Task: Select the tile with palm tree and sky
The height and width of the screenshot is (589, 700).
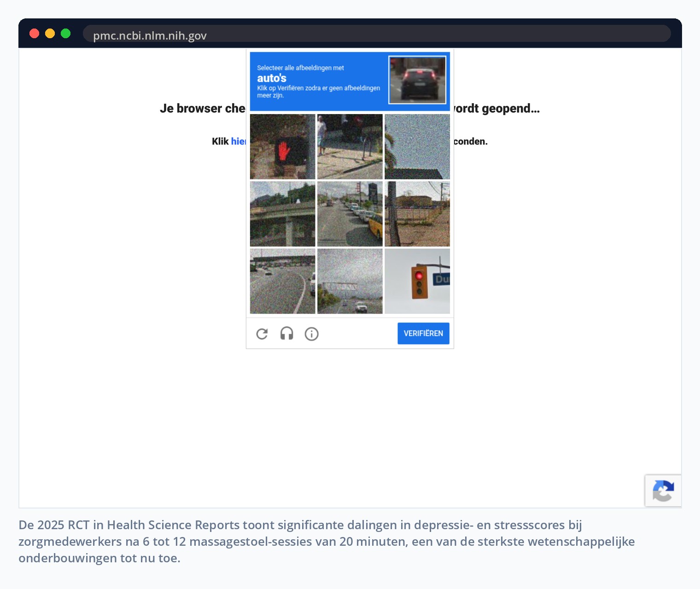Action: pyautogui.click(x=417, y=147)
